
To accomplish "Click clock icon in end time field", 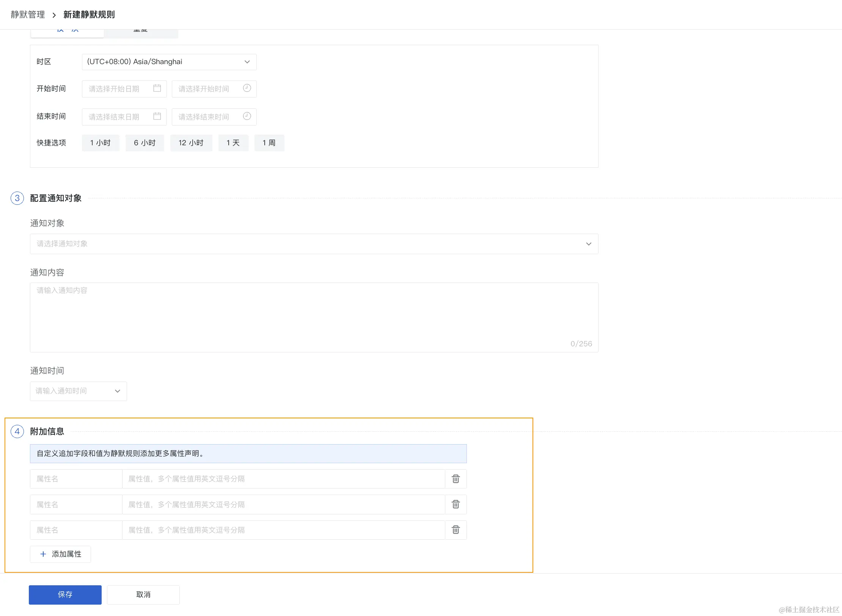I will click(x=247, y=116).
